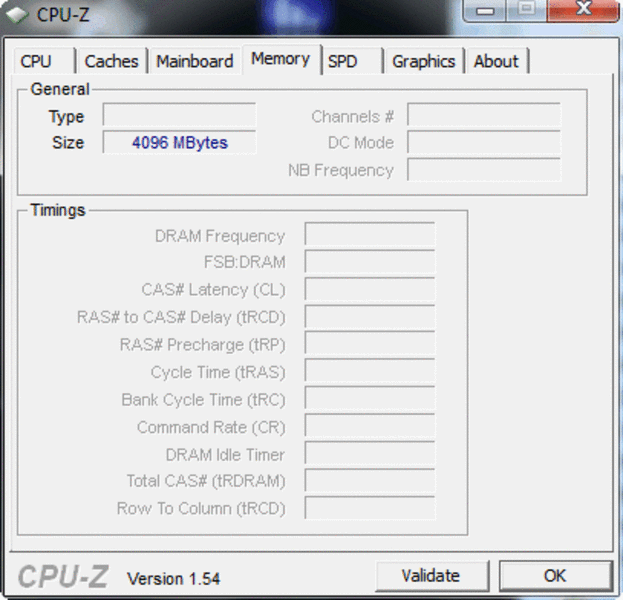
Task: Click the Row To Column (tRCD) field
Action: tap(370, 507)
